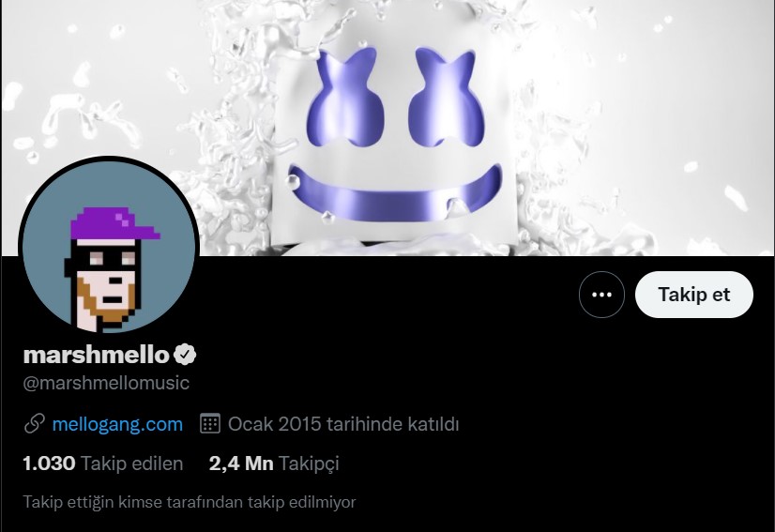Select the @marshmellomusic handle text
The width and height of the screenshot is (775, 532).
[106, 383]
